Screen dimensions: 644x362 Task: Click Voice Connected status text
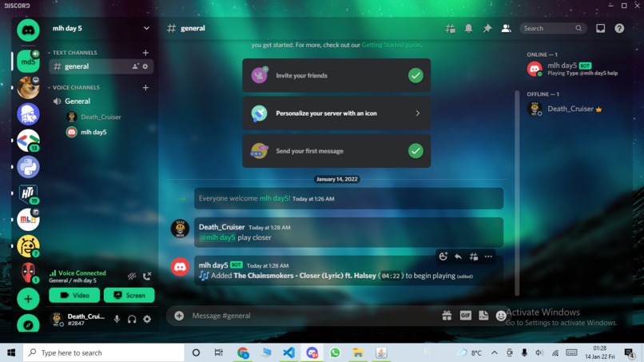pos(81,272)
